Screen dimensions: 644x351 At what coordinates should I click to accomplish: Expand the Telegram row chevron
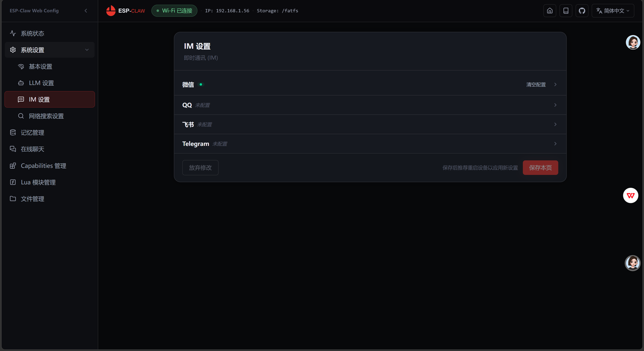[x=555, y=144]
